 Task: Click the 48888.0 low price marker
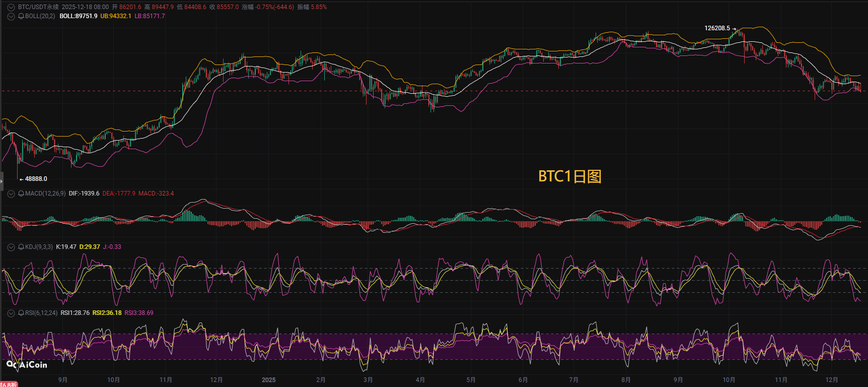36,179
